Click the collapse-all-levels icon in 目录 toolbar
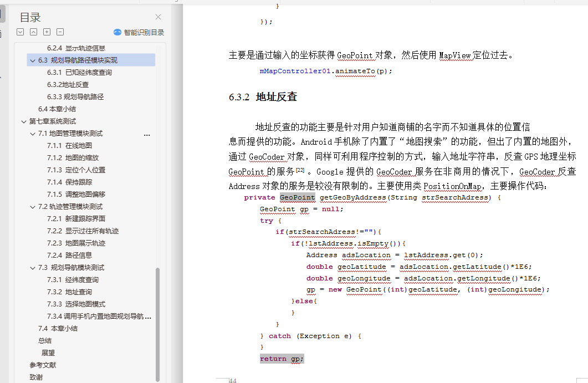Image resolution: width=588 pixels, height=383 pixels. click(33, 32)
